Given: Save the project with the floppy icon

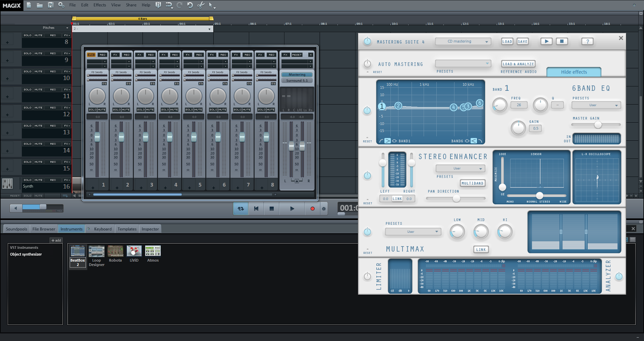Looking at the screenshot, I should (50, 5).
